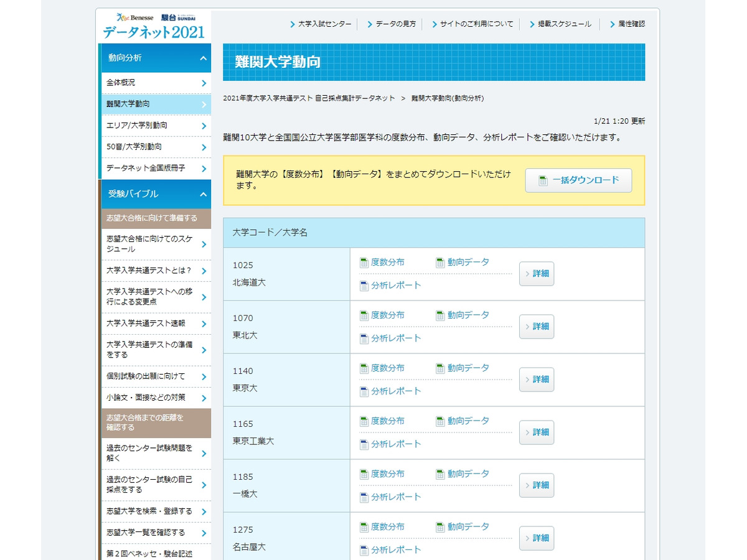The height and width of the screenshot is (560, 747).
Task: Open 掲載スケジュール top link
Action: [560, 24]
